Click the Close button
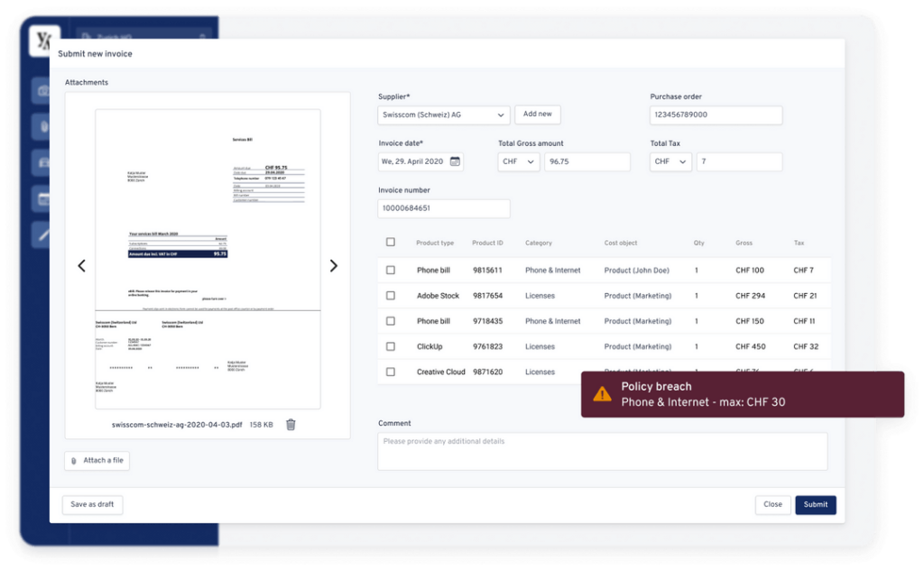 point(772,505)
